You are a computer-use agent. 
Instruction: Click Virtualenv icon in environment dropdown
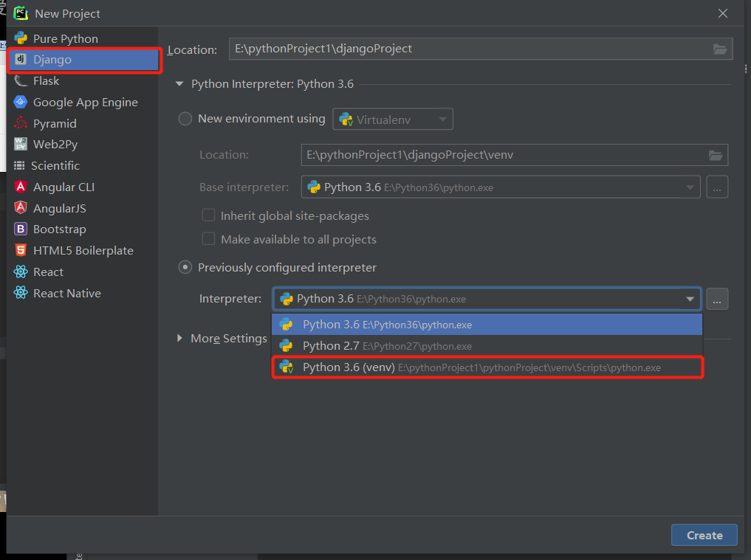tap(346, 120)
